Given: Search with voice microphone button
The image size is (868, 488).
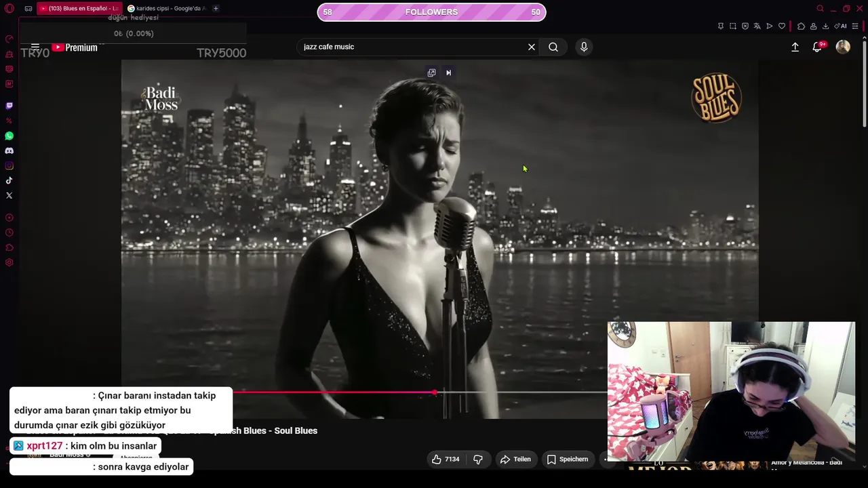Looking at the screenshot, I should coord(584,47).
